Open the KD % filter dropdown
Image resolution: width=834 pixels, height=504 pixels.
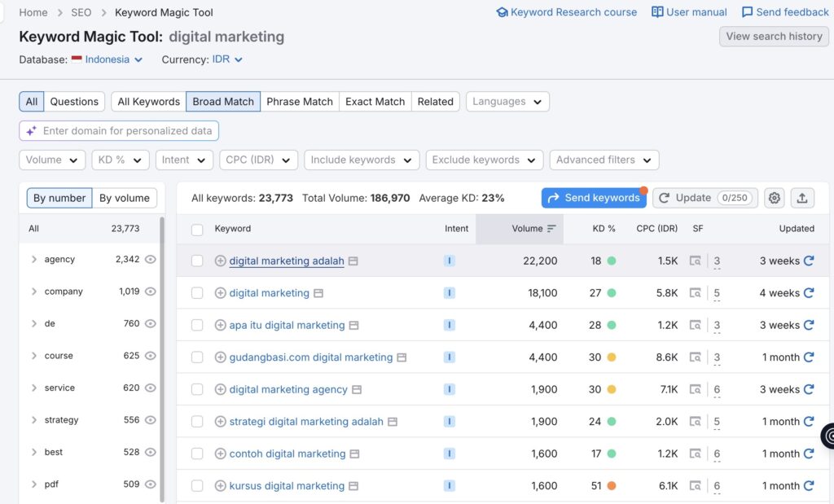[x=120, y=160]
